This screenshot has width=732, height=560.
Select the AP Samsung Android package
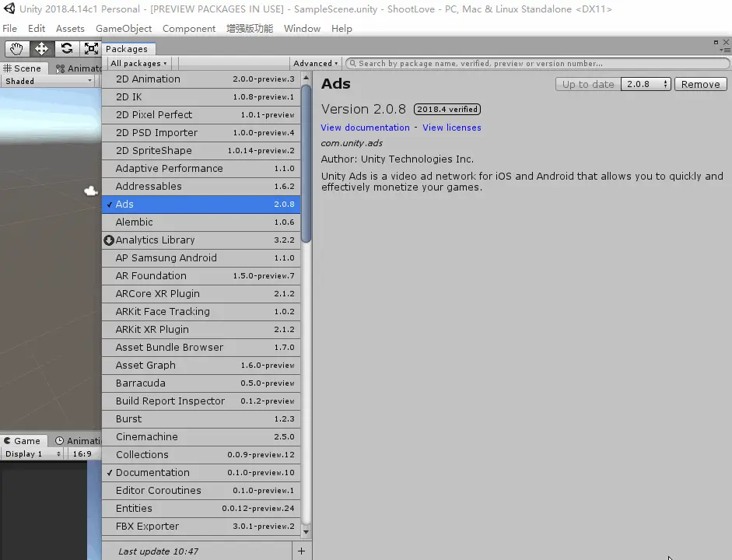pyautogui.click(x=201, y=258)
